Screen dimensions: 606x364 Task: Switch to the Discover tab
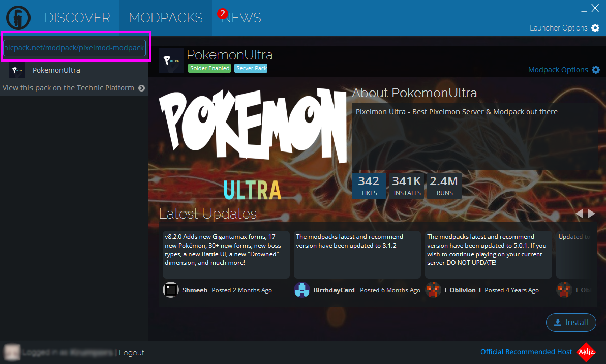(77, 18)
